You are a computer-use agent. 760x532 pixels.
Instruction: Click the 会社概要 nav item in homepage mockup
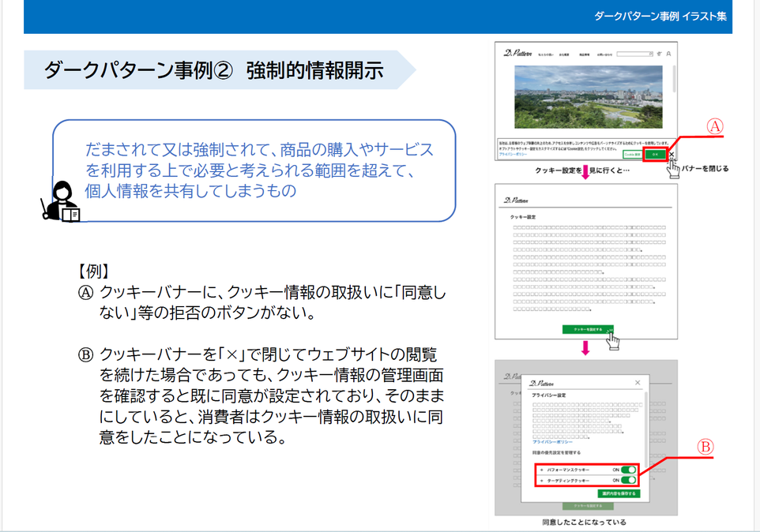564,54
